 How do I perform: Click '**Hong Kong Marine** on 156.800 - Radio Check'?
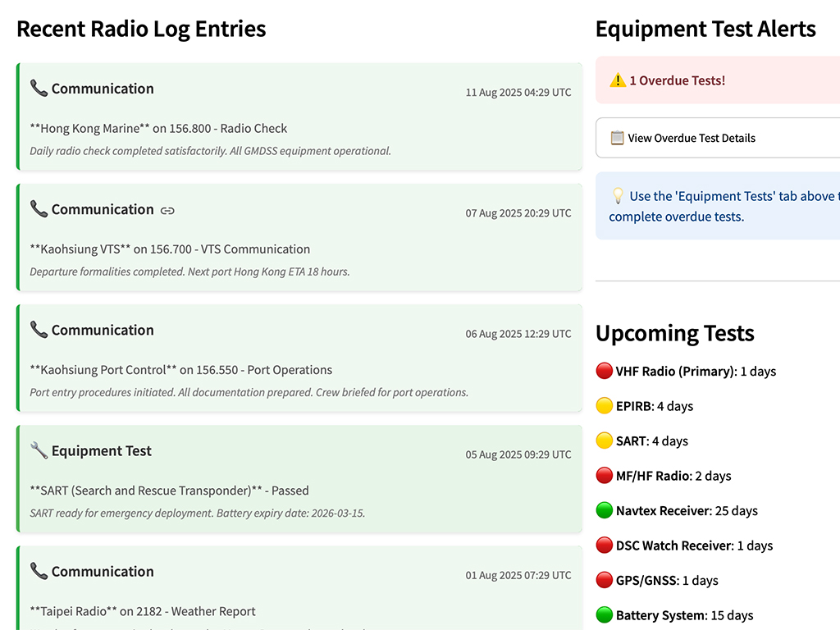(158, 129)
